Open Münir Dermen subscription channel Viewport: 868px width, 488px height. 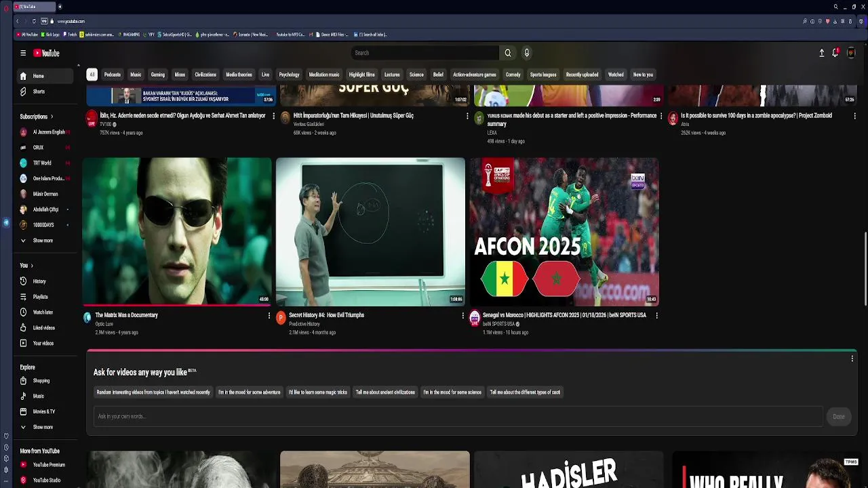coord(43,194)
